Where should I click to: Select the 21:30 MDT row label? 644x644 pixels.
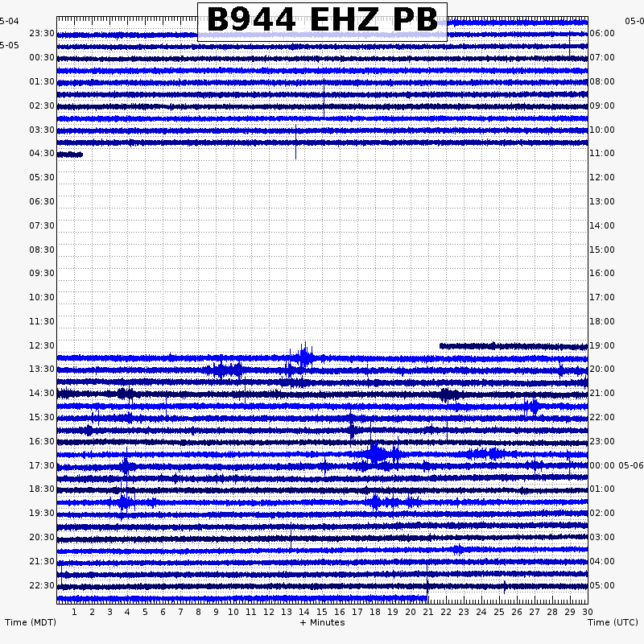pyautogui.click(x=42, y=561)
